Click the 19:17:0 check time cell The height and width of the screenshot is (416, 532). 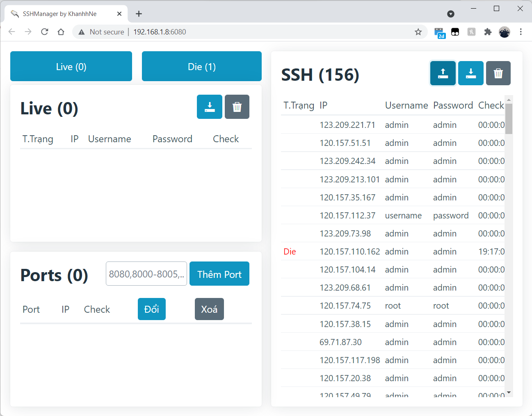pos(491,252)
